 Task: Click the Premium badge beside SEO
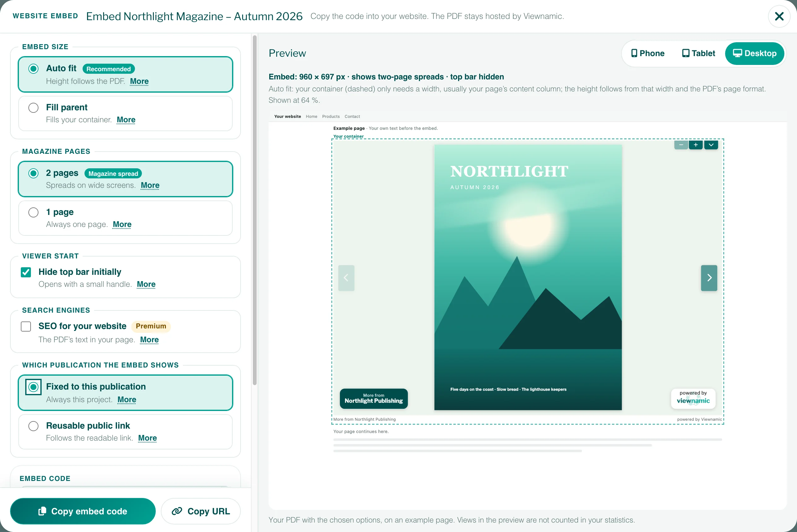pyautogui.click(x=151, y=326)
